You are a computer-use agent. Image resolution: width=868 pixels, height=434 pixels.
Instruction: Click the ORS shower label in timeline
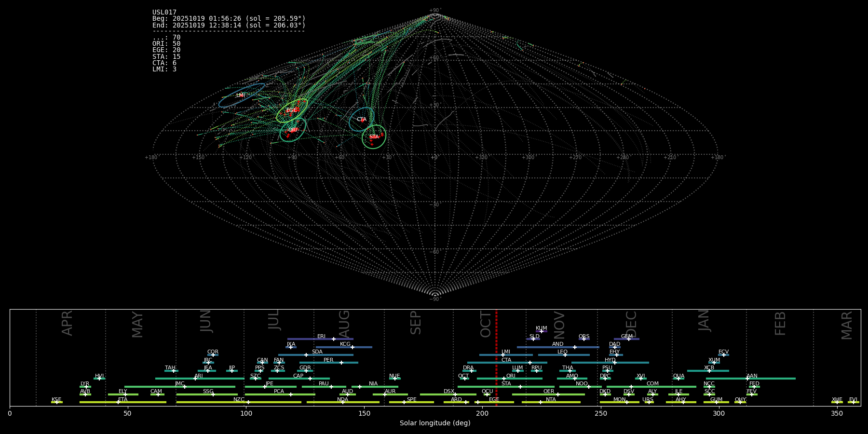point(584,337)
